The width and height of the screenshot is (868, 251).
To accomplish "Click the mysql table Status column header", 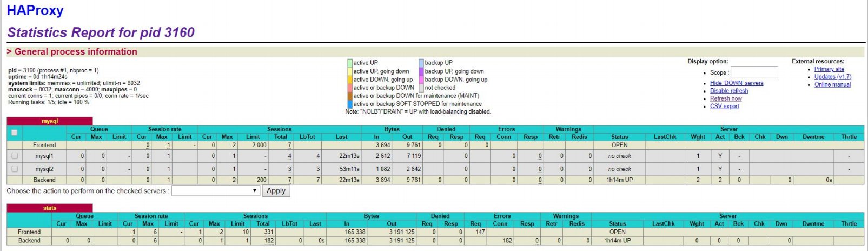I will (x=619, y=137).
